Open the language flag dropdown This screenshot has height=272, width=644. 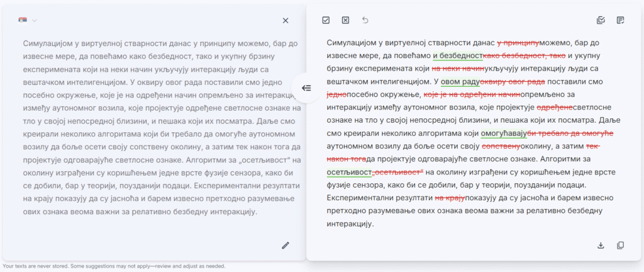click(28, 21)
